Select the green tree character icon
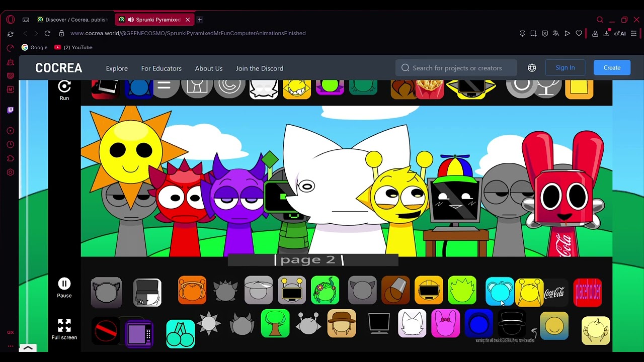The height and width of the screenshot is (362, 644). tap(275, 324)
